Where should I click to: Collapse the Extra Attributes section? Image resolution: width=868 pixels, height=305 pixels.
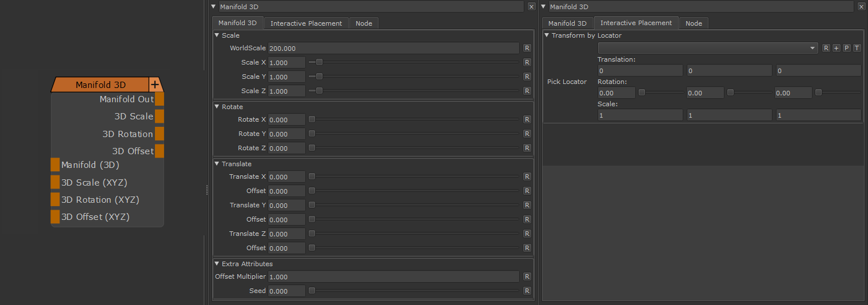[217, 264]
